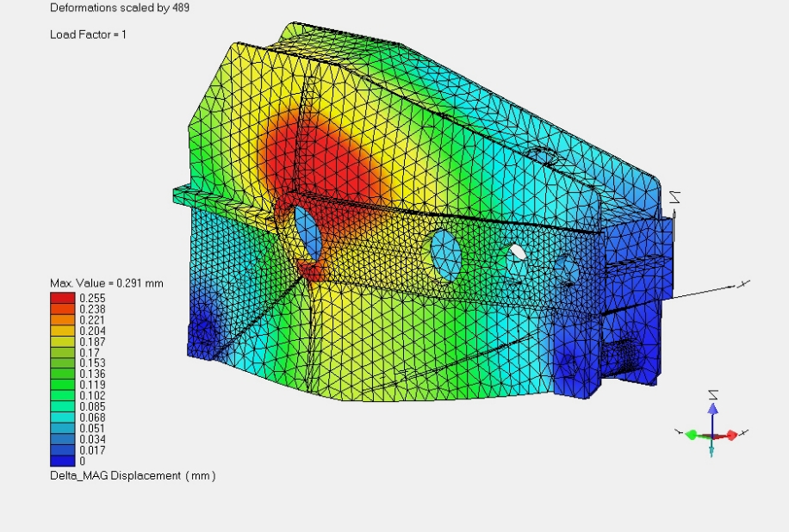This screenshot has height=532, width=789.
Task: Click the middle circular hole on the model
Action: [446, 253]
